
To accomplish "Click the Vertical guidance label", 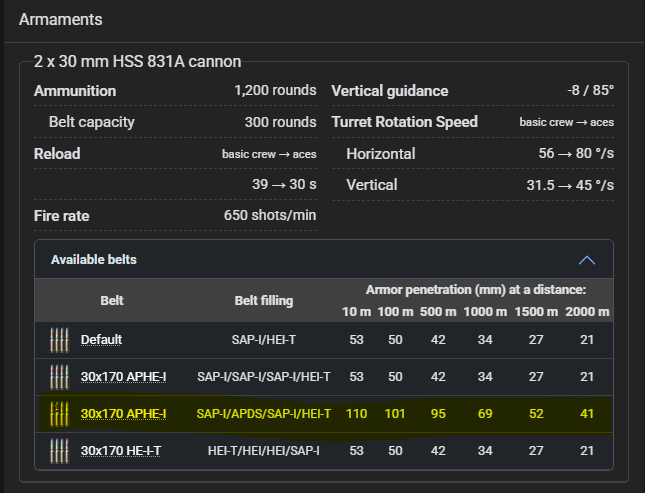I will [390, 91].
